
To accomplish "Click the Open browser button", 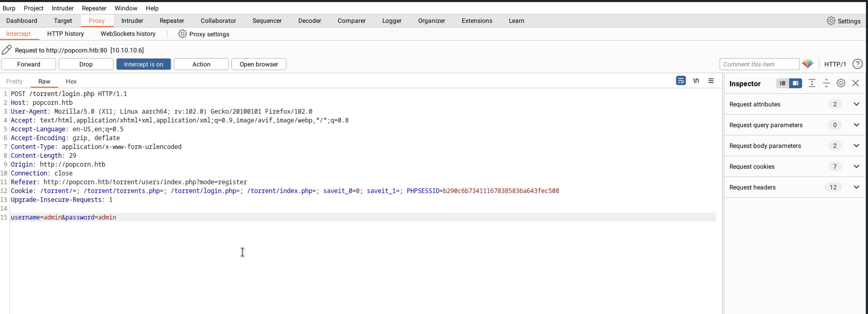I will [259, 64].
